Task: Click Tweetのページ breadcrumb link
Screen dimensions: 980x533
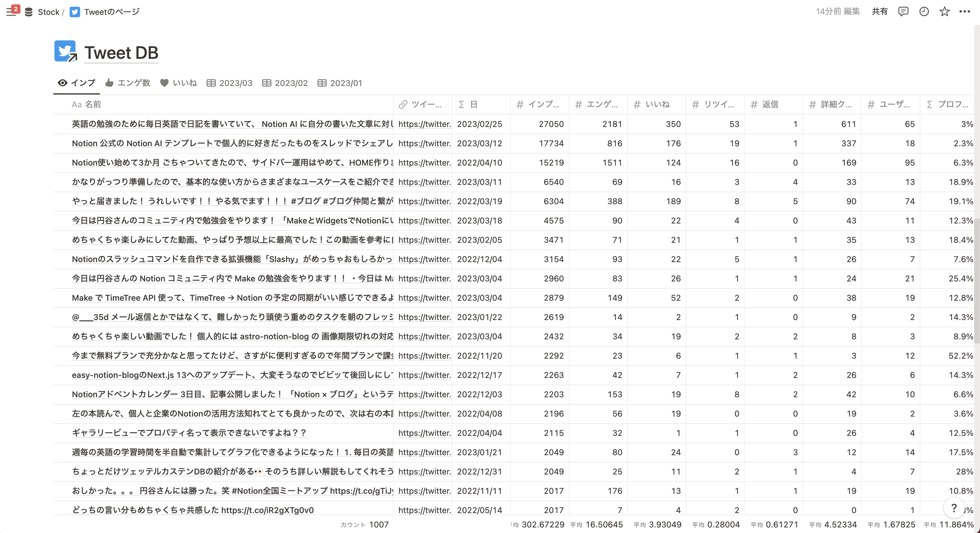Action: [112, 12]
